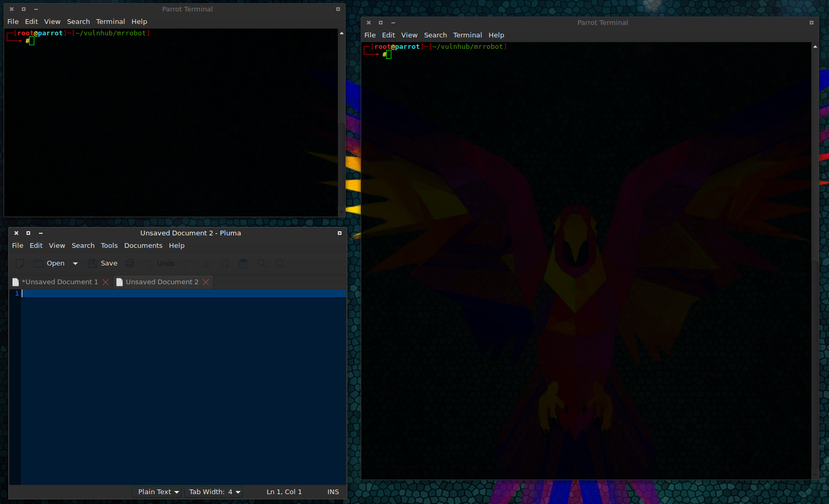829x504 pixels.
Task: Close the Unsaved Document 1 tab
Action: [x=106, y=282]
